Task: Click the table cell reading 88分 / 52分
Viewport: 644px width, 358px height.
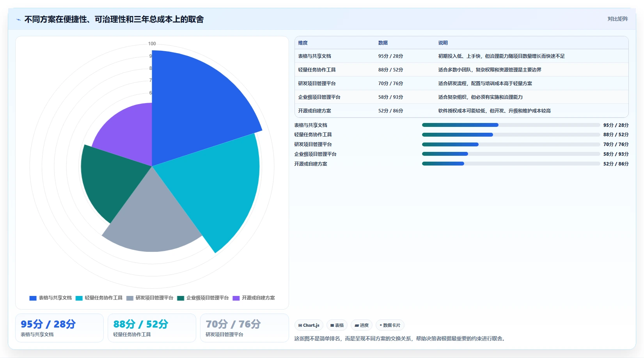Action: 390,70
